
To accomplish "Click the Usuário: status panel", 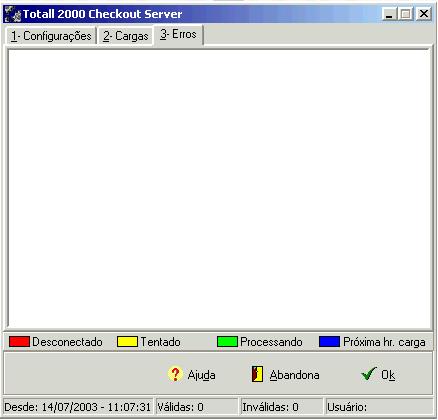I will click(x=379, y=407).
